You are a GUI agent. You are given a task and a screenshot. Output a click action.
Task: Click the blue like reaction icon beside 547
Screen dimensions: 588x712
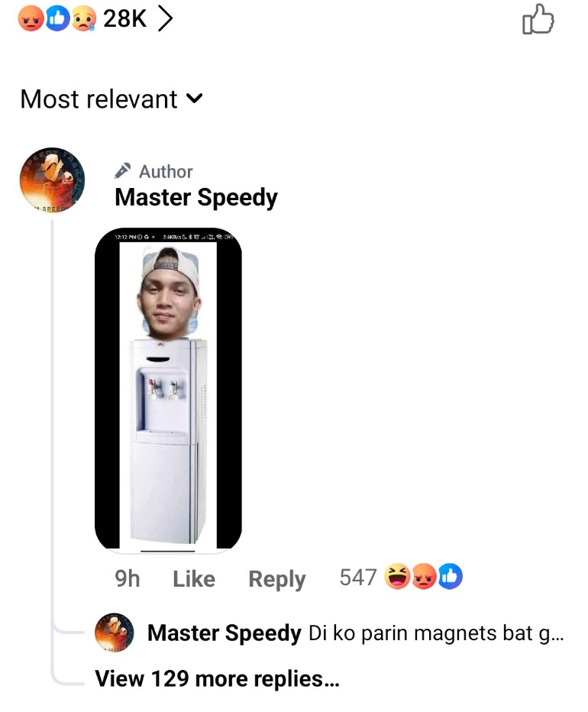(x=450, y=578)
